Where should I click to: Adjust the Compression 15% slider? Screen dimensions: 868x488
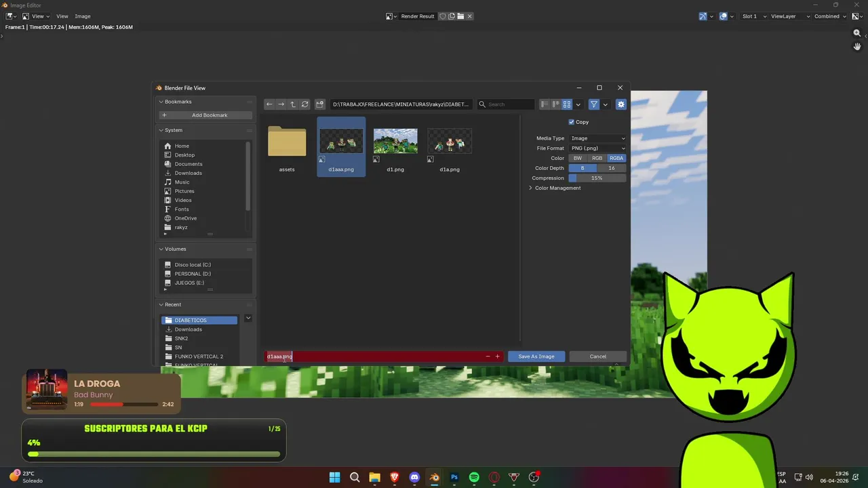click(597, 178)
